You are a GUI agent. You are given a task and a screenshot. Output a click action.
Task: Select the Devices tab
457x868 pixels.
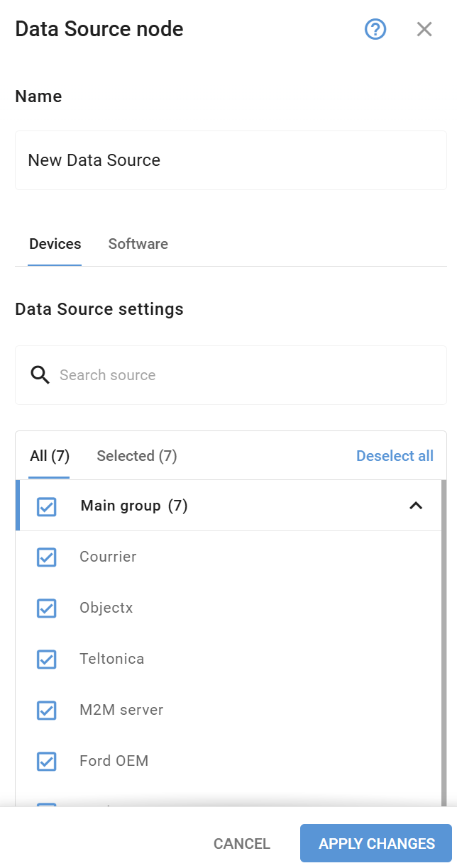click(55, 244)
